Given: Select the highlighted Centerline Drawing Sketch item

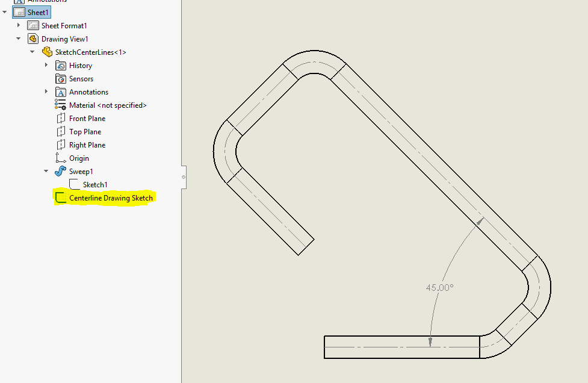Looking at the screenshot, I should click(111, 198).
